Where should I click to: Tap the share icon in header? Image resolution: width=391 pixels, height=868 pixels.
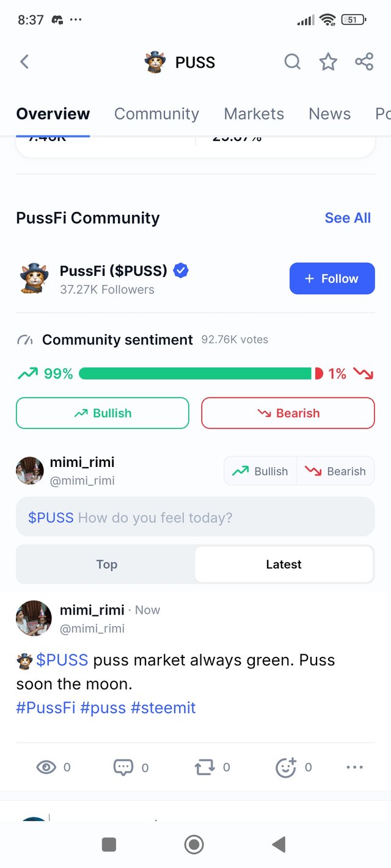click(x=364, y=62)
